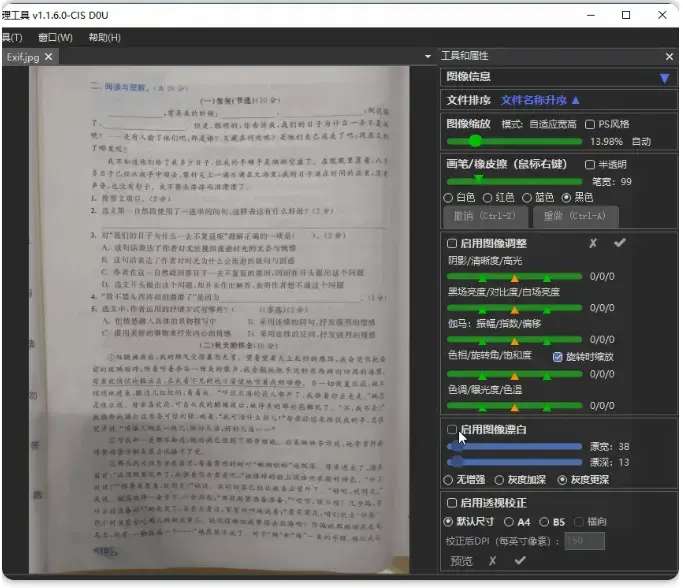683x588 pixels.
Task: Click the 重做 (Ctrl-A) button
Action: coord(575,216)
